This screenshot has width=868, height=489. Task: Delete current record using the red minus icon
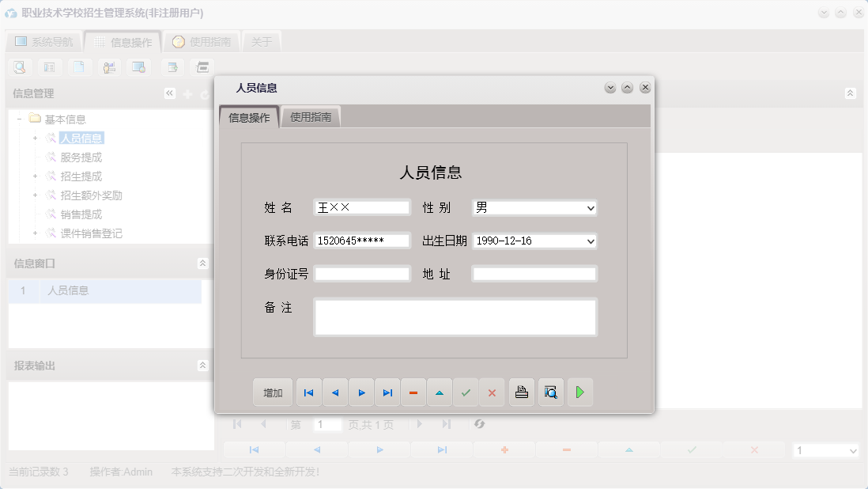[x=413, y=392]
